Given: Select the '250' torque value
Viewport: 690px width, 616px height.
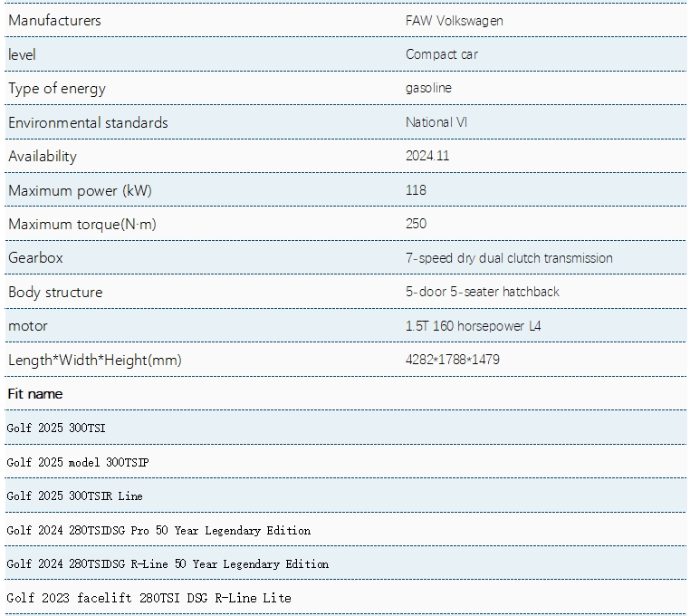Looking at the screenshot, I should [x=416, y=224].
